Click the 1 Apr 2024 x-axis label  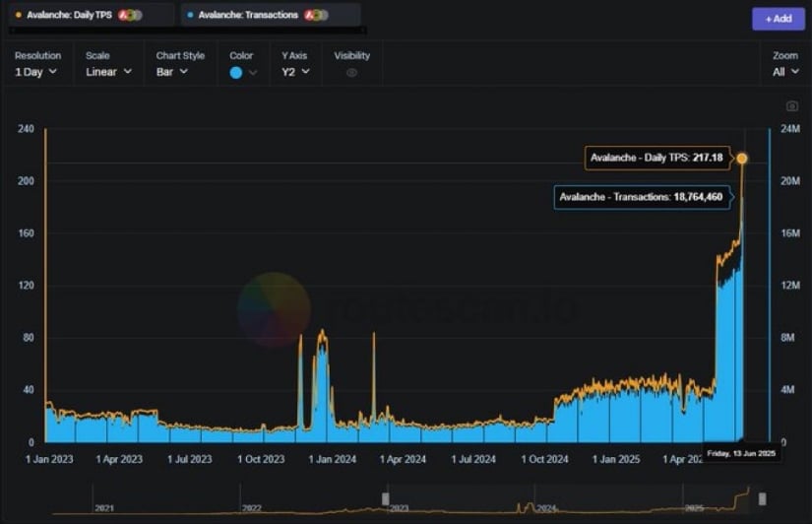point(403,459)
